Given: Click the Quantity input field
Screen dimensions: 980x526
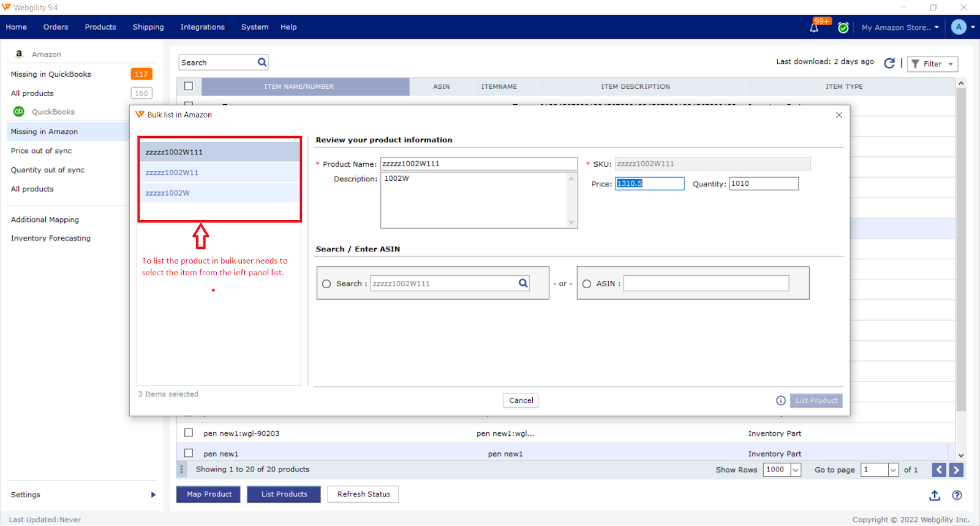Looking at the screenshot, I should pyautogui.click(x=764, y=183).
